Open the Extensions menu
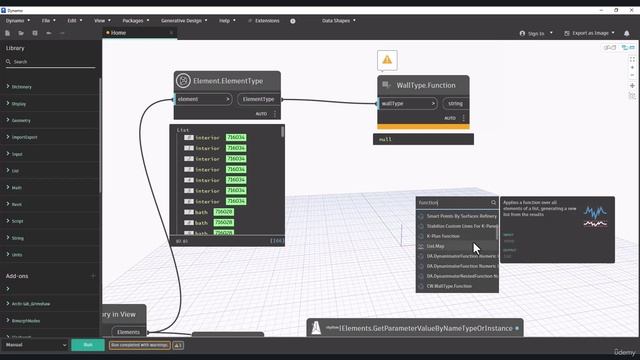The height and width of the screenshot is (360, 640). 264,20
